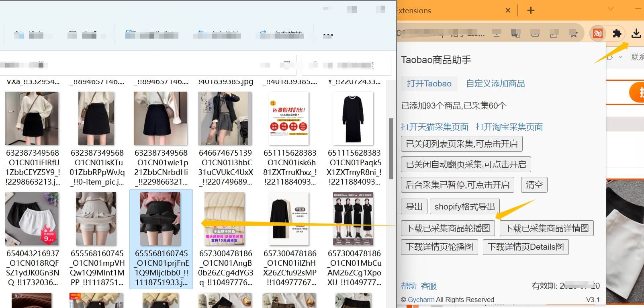The width and height of the screenshot is (644, 308).
Task: Open the tab search chevron in browser
Action: coord(611,9)
